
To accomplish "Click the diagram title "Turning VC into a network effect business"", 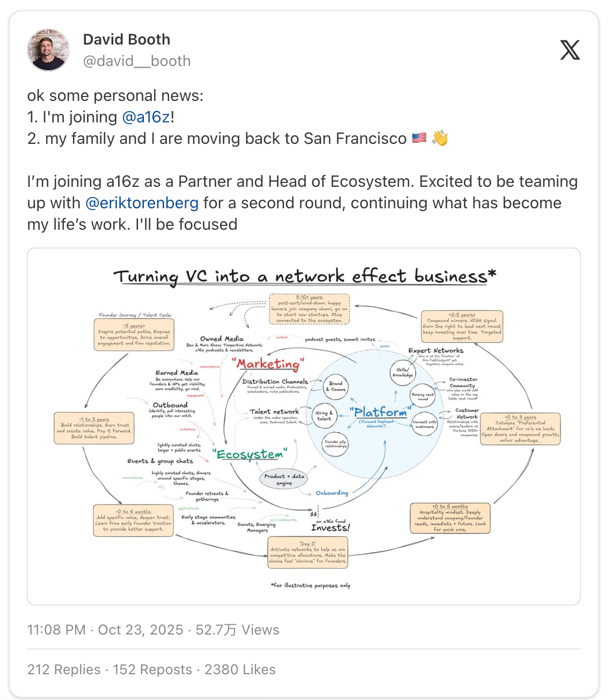I will tap(304, 276).
